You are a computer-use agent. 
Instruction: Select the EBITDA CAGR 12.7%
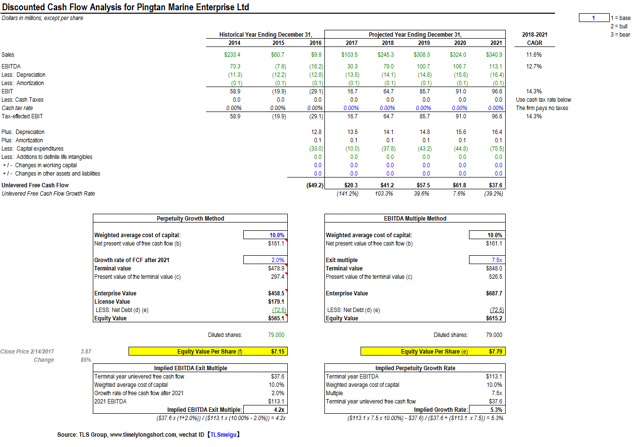coord(534,67)
